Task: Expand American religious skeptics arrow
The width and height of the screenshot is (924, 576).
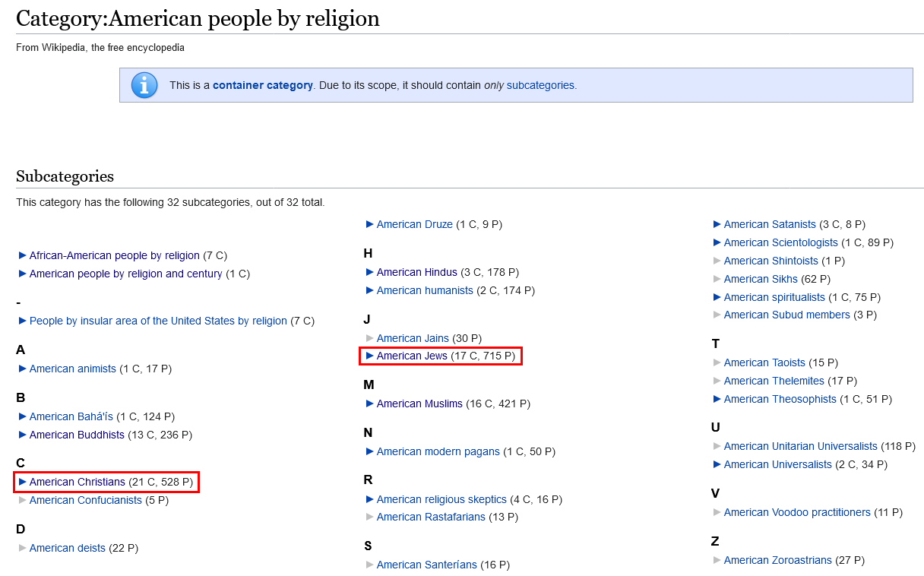Action: coord(370,499)
